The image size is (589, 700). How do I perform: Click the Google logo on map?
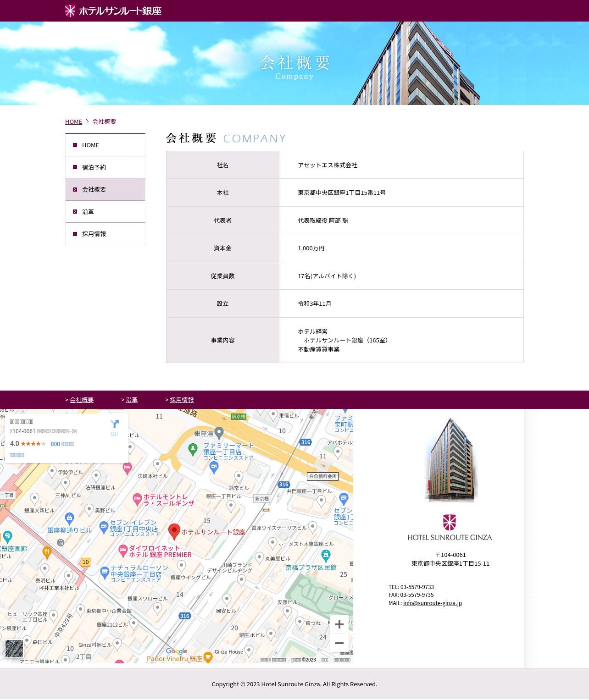(x=177, y=651)
